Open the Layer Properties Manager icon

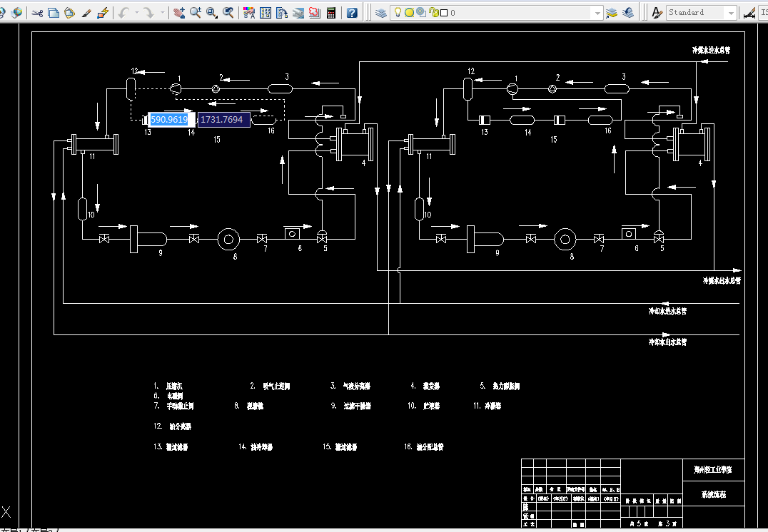(x=381, y=14)
